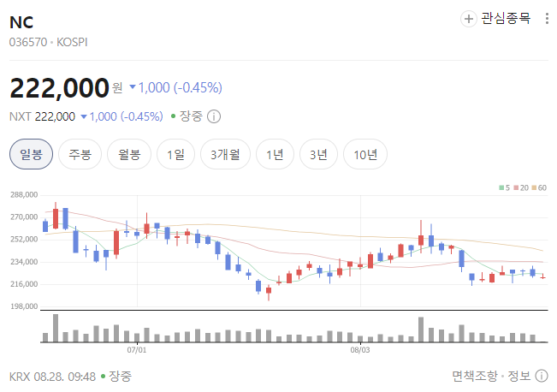This screenshot has width=557, height=392.
Task: Click the 252,000 y-axis label
Action: [x=24, y=240]
